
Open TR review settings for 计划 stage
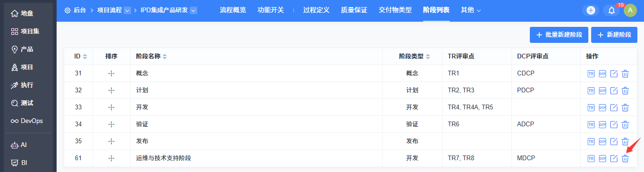(591, 90)
